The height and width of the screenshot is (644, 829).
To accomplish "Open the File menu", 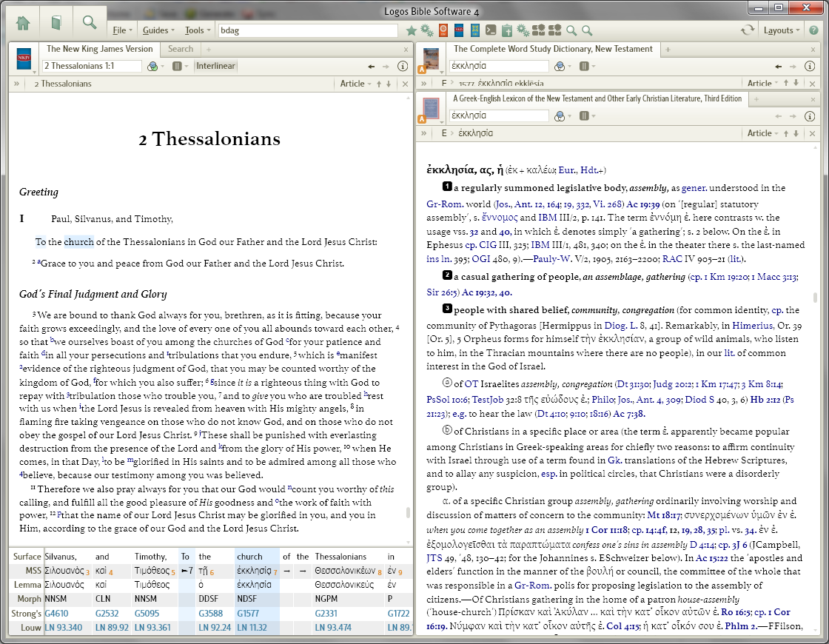I will click(122, 30).
